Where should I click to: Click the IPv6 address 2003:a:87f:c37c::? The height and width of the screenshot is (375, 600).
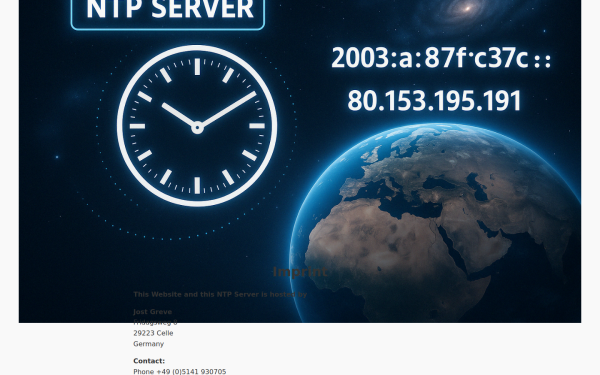point(441,58)
